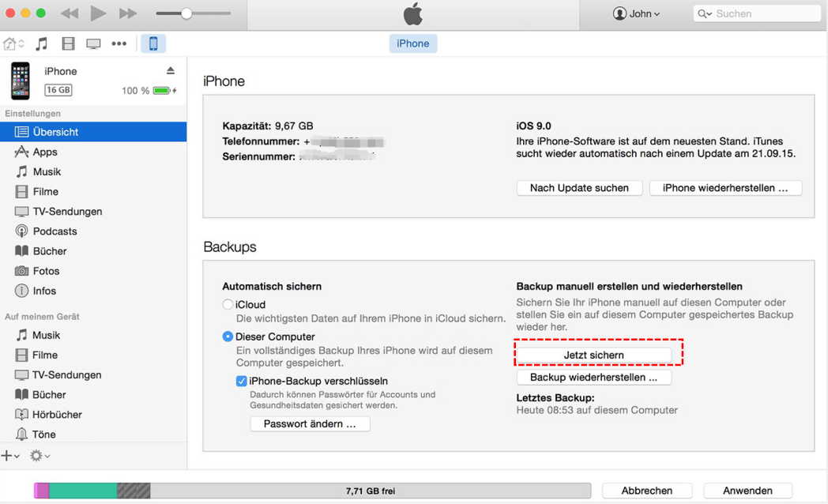828x504 pixels.
Task: Open Apps in the settings sidebar
Action: click(45, 152)
